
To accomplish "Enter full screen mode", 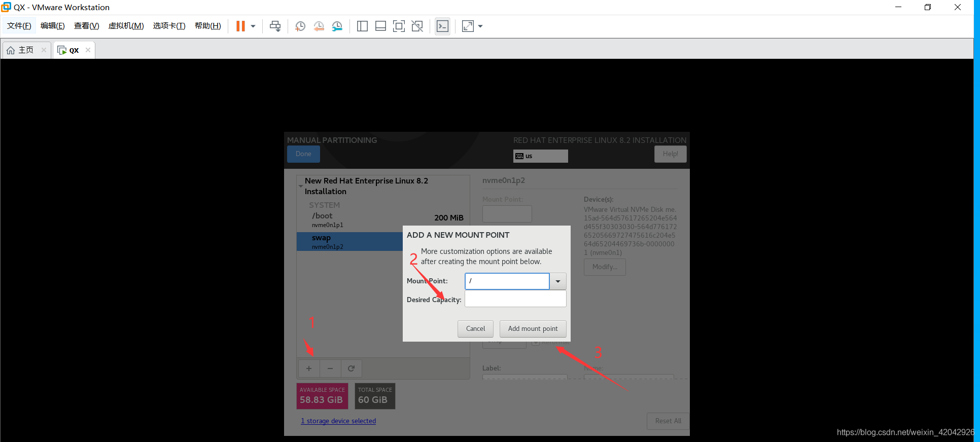I will point(399,26).
